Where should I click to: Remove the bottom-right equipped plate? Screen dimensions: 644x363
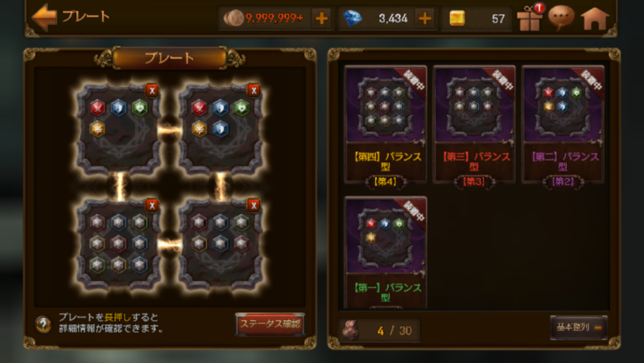254,205
